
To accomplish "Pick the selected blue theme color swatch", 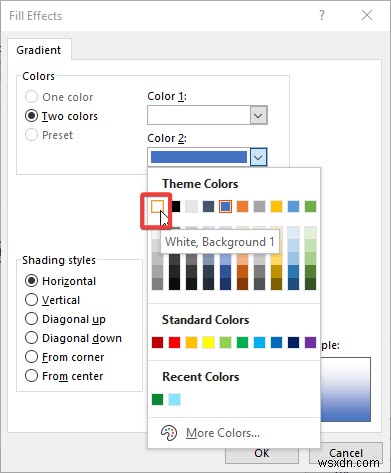I will [x=226, y=206].
